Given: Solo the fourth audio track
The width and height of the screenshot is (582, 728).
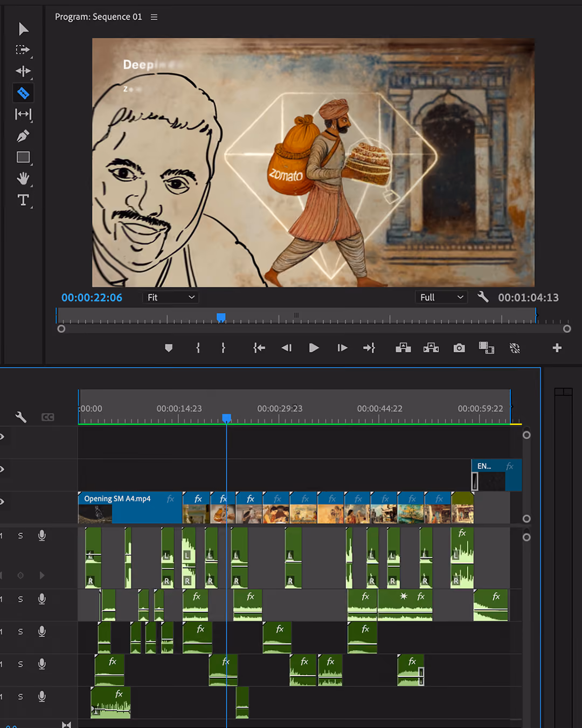Looking at the screenshot, I should (x=20, y=664).
